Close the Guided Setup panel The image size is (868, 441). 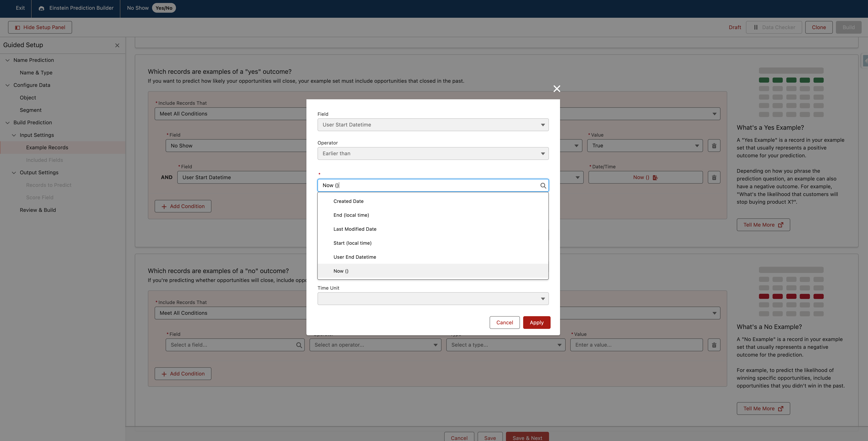click(x=117, y=45)
